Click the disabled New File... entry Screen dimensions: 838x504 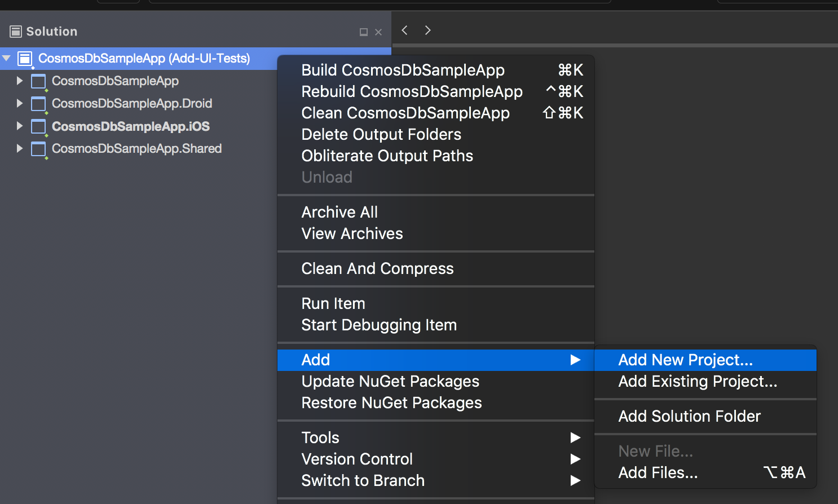click(705, 451)
